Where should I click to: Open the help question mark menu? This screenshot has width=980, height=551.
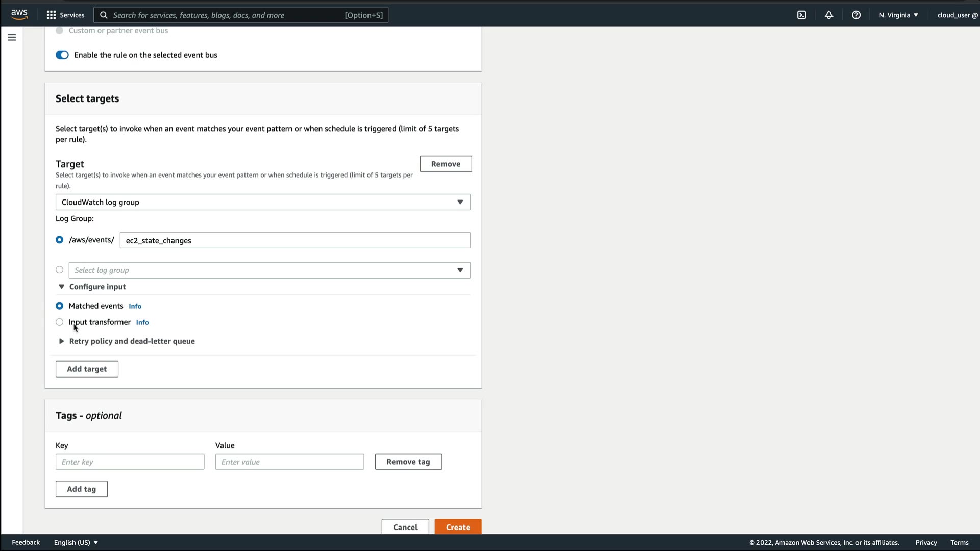coord(856,15)
